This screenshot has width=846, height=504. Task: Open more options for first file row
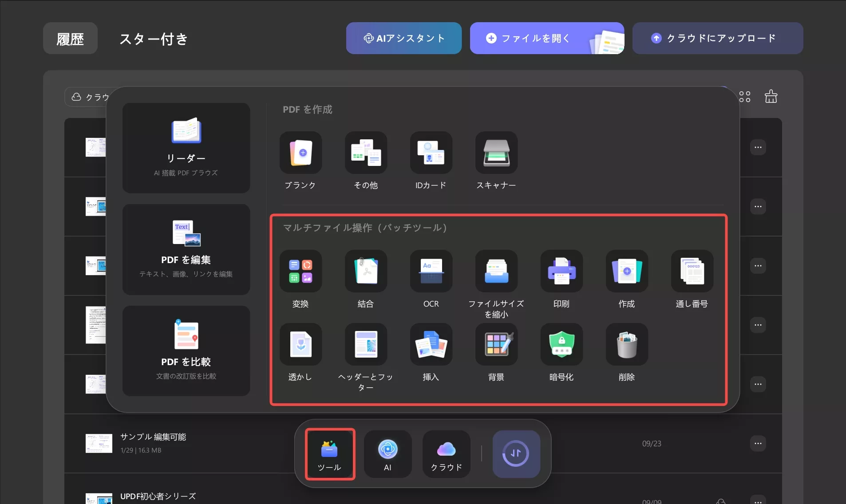click(x=758, y=147)
